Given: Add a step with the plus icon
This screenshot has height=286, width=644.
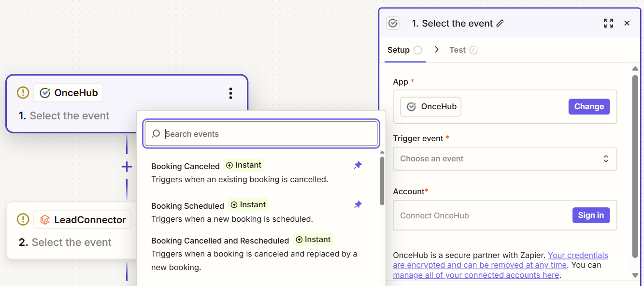Looking at the screenshot, I should click(x=127, y=167).
